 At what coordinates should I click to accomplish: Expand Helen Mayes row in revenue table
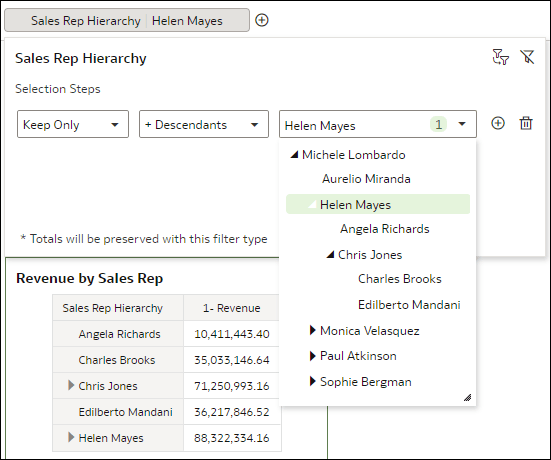coord(71,438)
